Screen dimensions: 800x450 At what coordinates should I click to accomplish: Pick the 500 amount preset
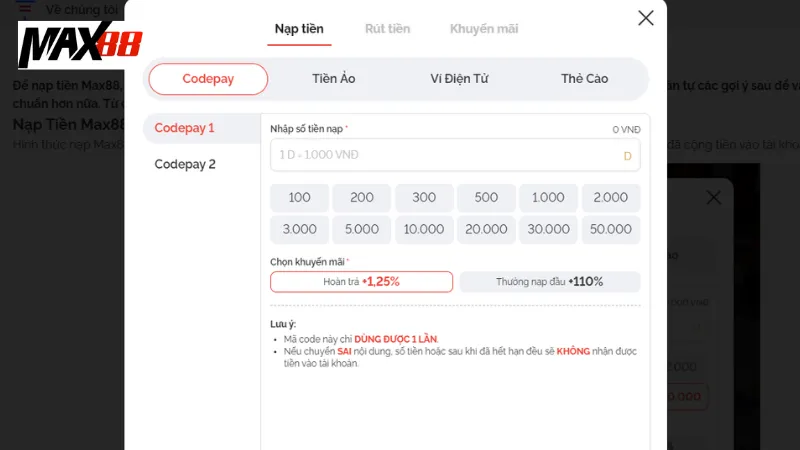pos(486,197)
